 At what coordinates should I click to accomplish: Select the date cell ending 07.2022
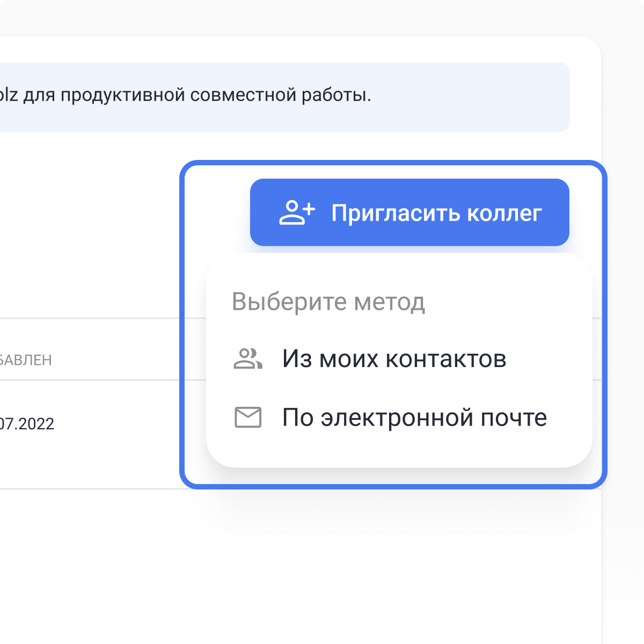(27, 424)
